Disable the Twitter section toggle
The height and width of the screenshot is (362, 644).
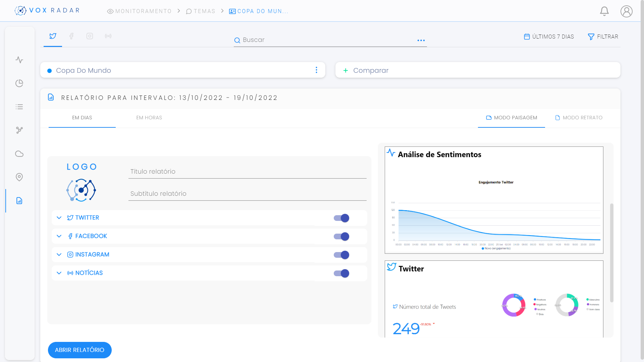click(341, 218)
